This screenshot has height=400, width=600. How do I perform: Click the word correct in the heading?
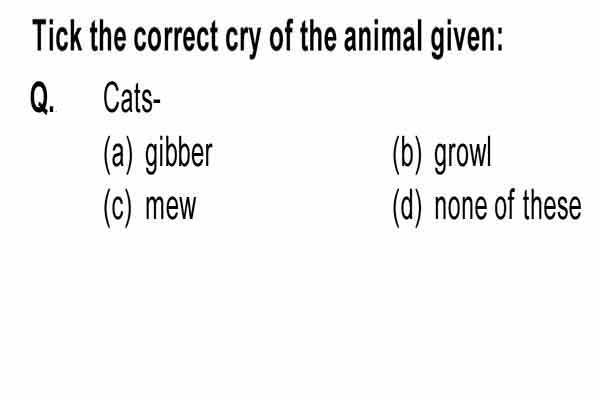[176, 36]
